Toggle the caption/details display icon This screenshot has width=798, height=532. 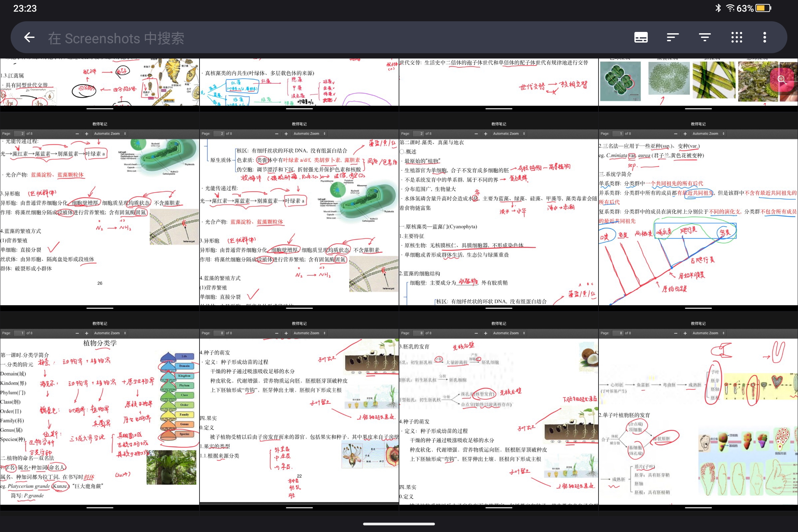(641, 37)
